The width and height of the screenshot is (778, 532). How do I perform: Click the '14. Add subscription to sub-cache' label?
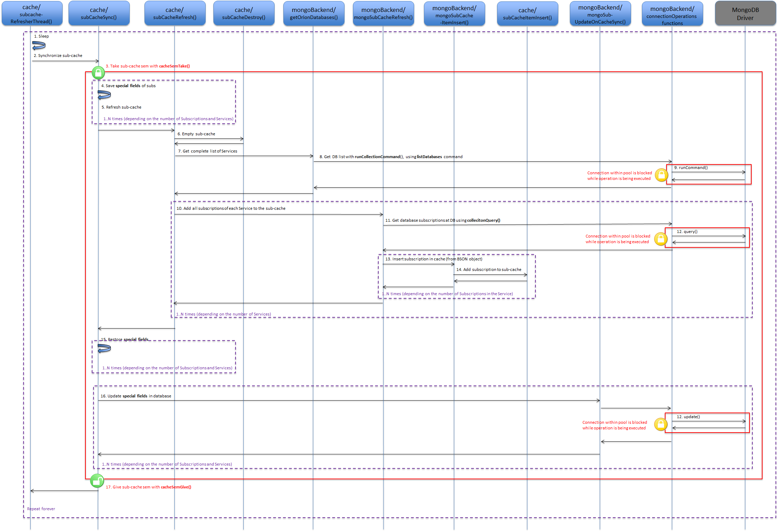pos(489,270)
